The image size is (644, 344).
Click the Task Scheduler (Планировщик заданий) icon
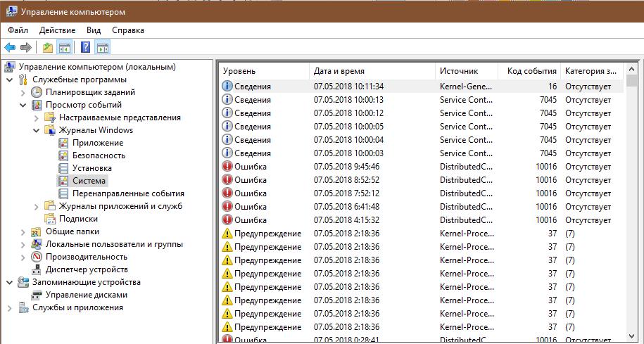tap(37, 92)
